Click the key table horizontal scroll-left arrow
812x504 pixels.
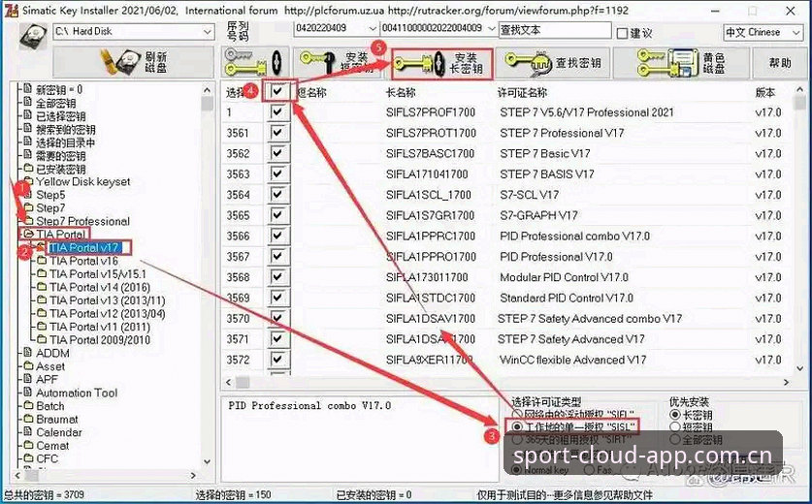coord(228,383)
